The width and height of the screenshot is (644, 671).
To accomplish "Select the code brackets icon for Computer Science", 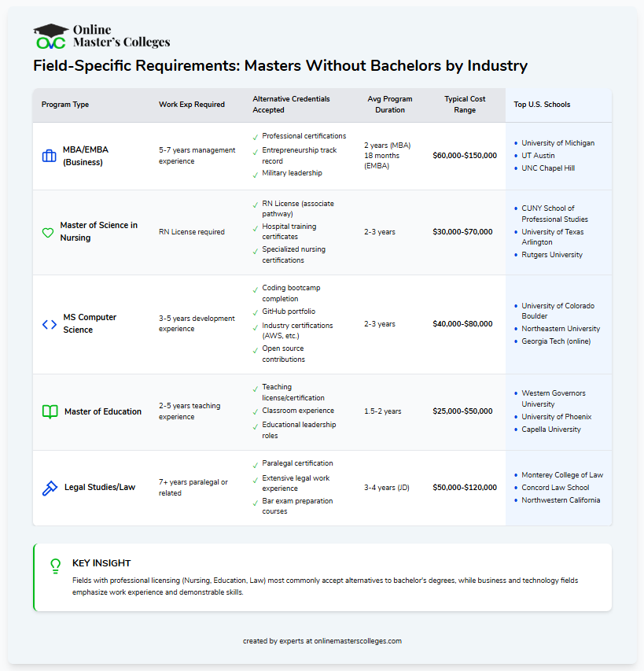I will coord(49,324).
